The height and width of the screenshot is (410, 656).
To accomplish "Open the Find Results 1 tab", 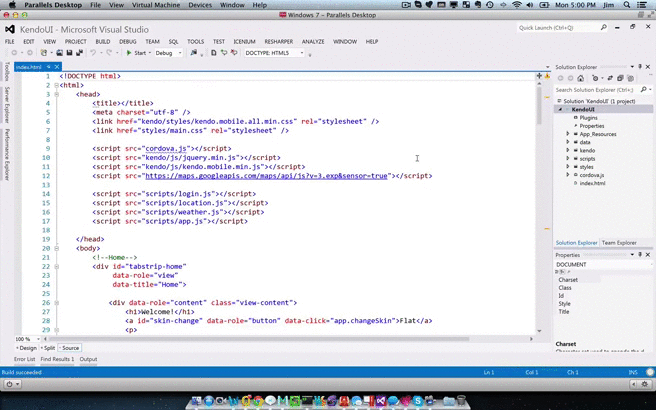I will [57, 359].
